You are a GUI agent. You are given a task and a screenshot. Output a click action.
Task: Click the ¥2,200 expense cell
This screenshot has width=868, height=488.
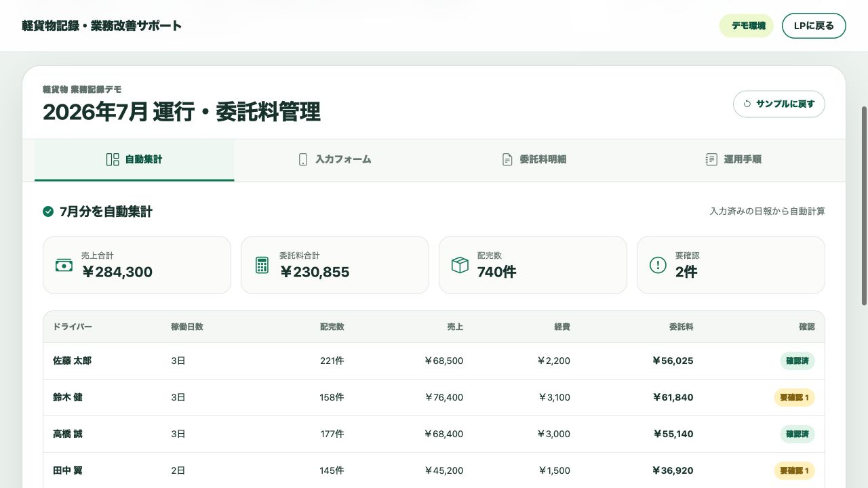pyautogui.click(x=553, y=361)
